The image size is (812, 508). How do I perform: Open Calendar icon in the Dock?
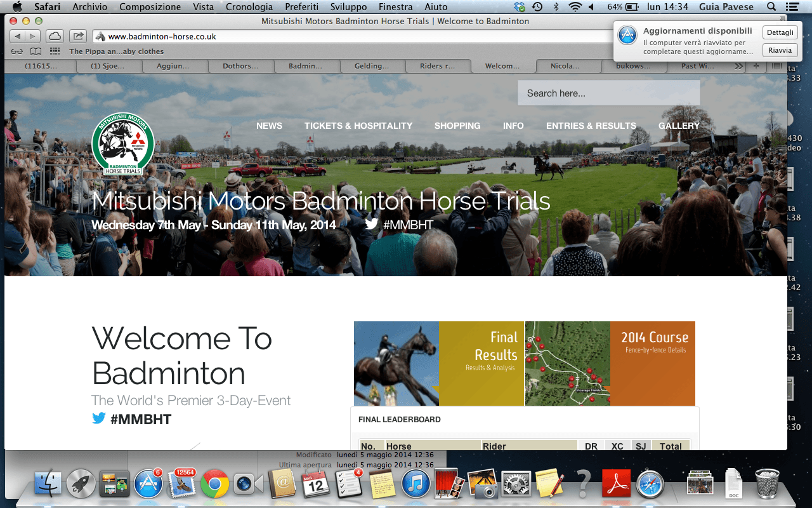tap(315, 485)
